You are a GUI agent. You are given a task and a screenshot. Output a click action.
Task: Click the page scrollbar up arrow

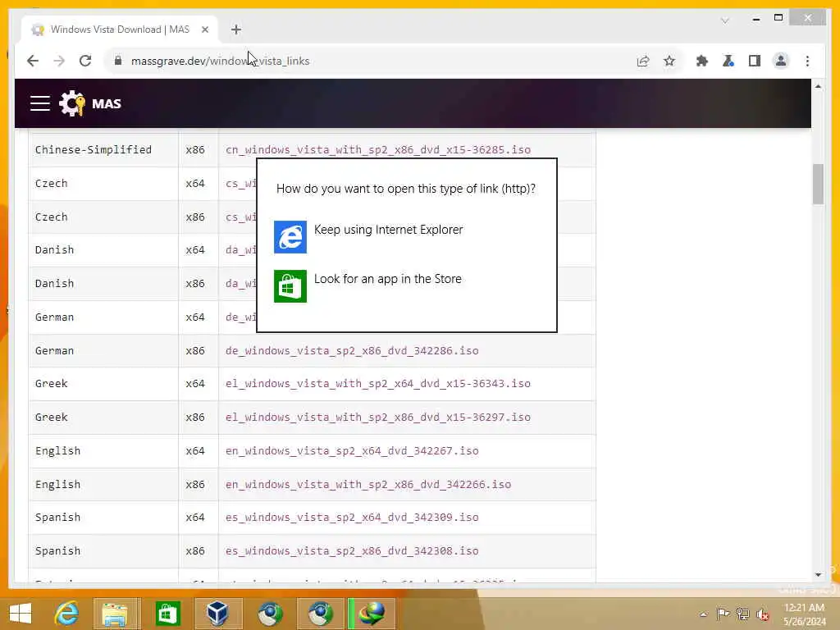click(x=818, y=86)
